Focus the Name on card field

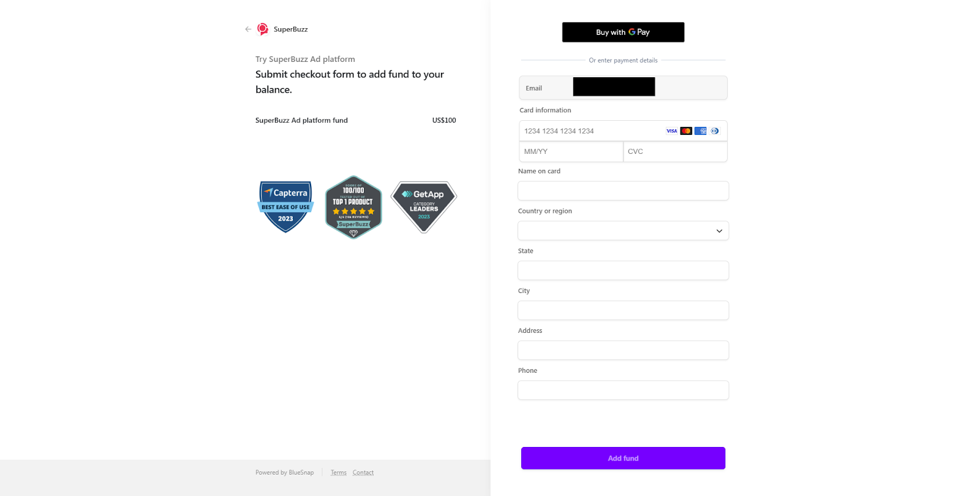point(623,191)
